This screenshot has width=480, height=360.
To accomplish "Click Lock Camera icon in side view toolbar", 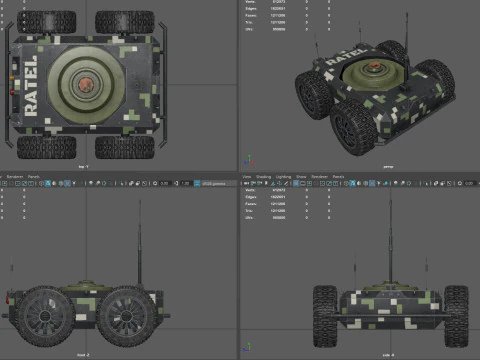I will pos(252,183).
